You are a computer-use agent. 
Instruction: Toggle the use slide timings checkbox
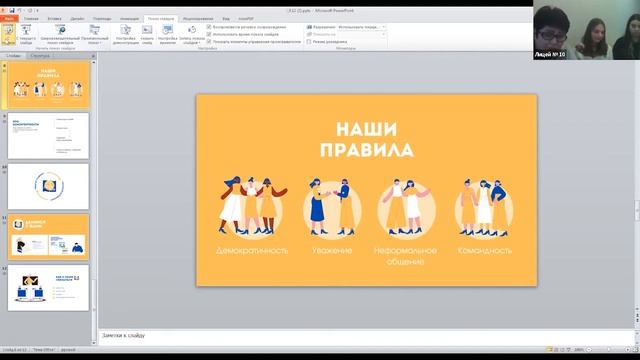(x=209, y=34)
